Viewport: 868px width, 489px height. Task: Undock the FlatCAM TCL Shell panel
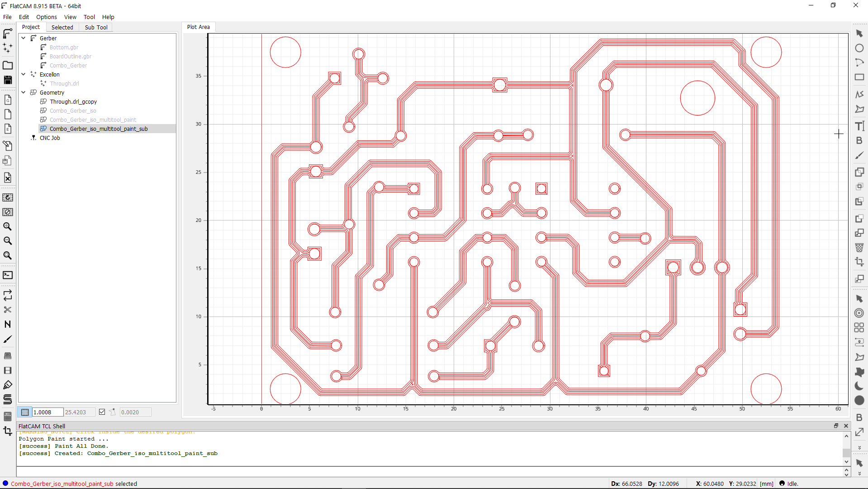pyautogui.click(x=836, y=426)
